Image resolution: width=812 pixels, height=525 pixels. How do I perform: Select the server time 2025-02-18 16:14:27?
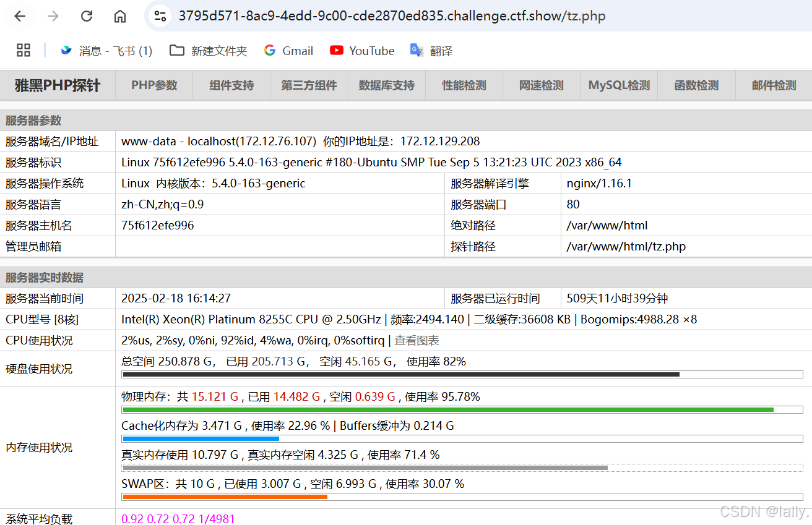pyautogui.click(x=176, y=298)
